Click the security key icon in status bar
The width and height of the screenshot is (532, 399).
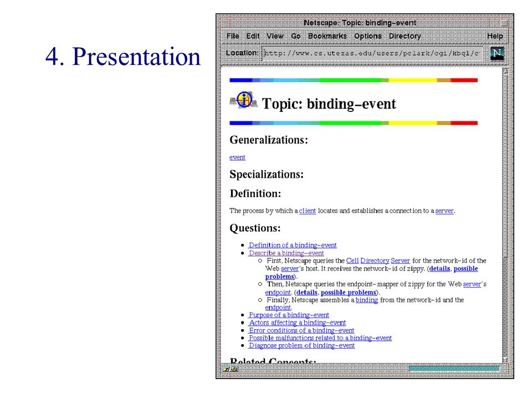(231, 369)
